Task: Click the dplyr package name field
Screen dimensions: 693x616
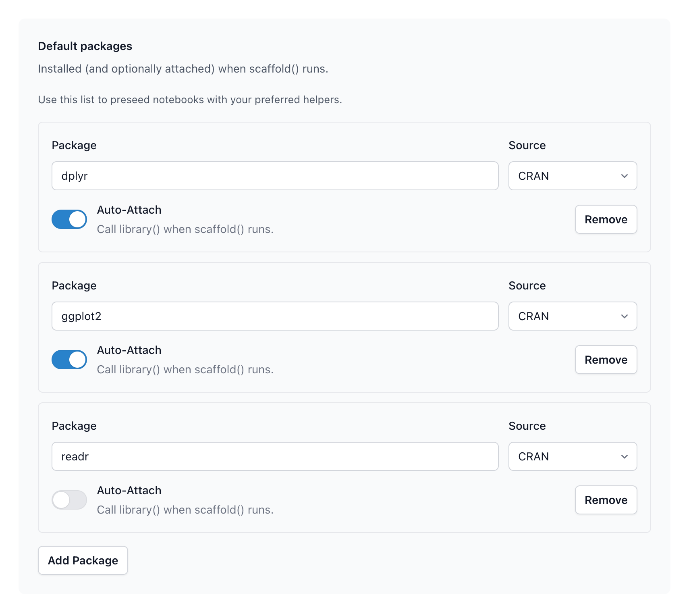Action: click(x=275, y=176)
